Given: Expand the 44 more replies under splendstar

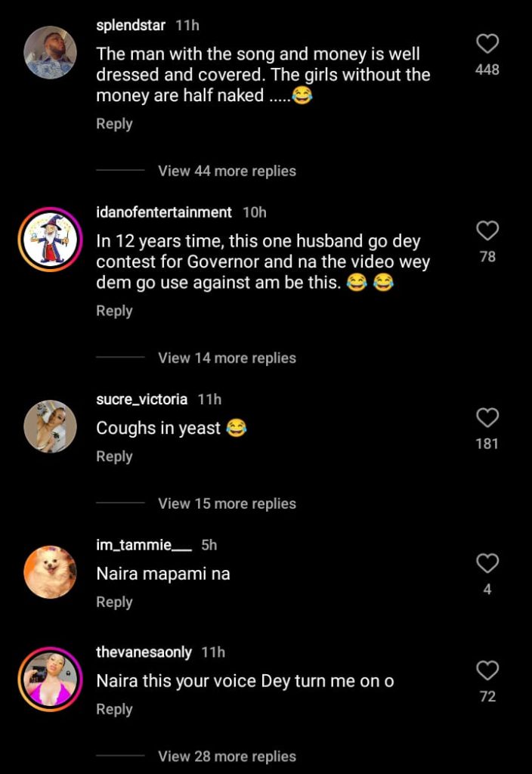Looking at the screenshot, I should (227, 171).
